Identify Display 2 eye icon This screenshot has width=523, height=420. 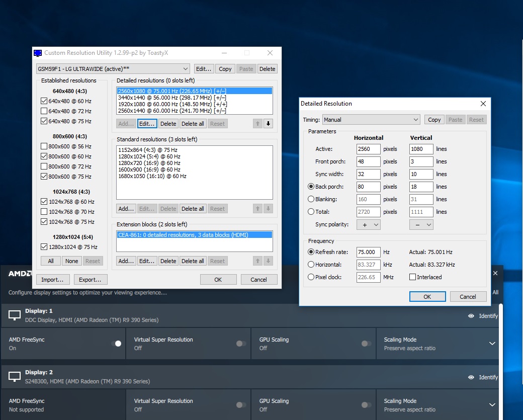[471, 377]
